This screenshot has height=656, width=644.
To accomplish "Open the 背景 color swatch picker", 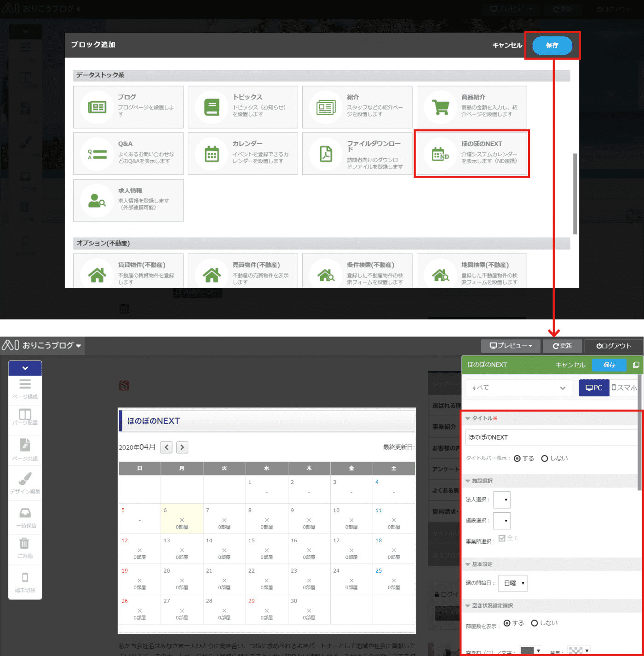I will click(579, 650).
